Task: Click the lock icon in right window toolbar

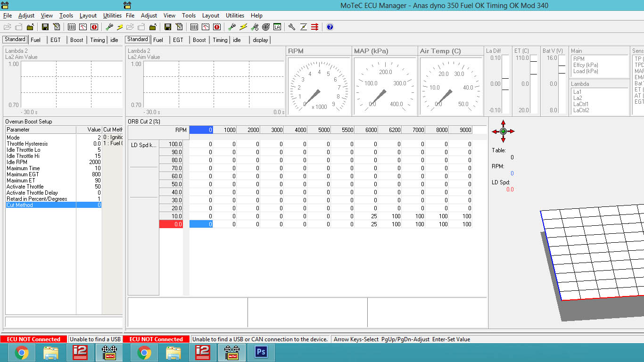Action: point(153,27)
